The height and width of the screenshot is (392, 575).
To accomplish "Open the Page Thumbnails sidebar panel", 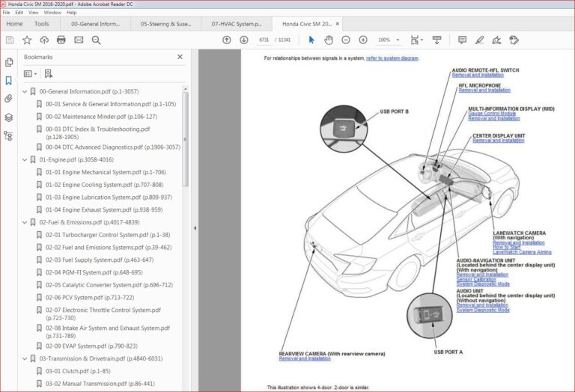I will click(x=9, y=62).
